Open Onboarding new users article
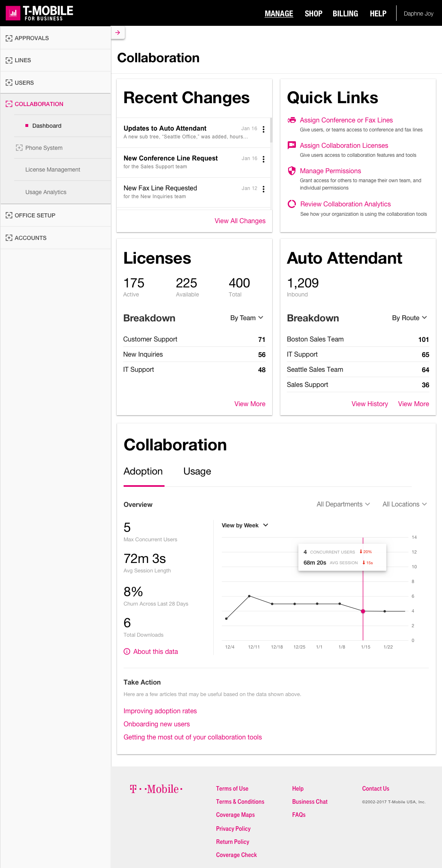The height and width of the screenshot is (868, 442). click(157, 724)
